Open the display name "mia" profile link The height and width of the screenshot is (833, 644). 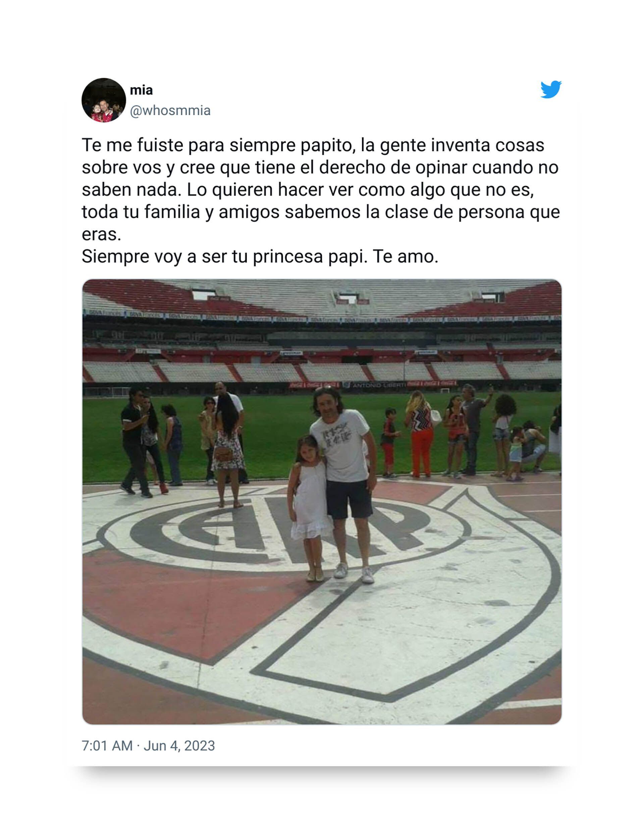[141, 90]
